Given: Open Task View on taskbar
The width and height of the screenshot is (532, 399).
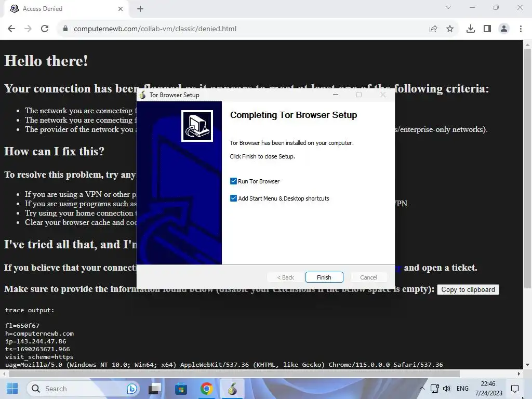Looking at the screenshot, I should point(155,389).
